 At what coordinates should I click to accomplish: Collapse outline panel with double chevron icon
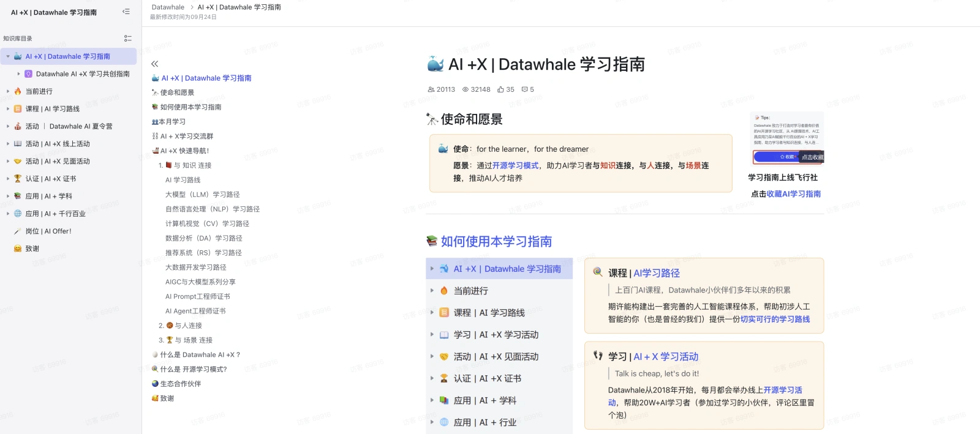click(155, 64)
